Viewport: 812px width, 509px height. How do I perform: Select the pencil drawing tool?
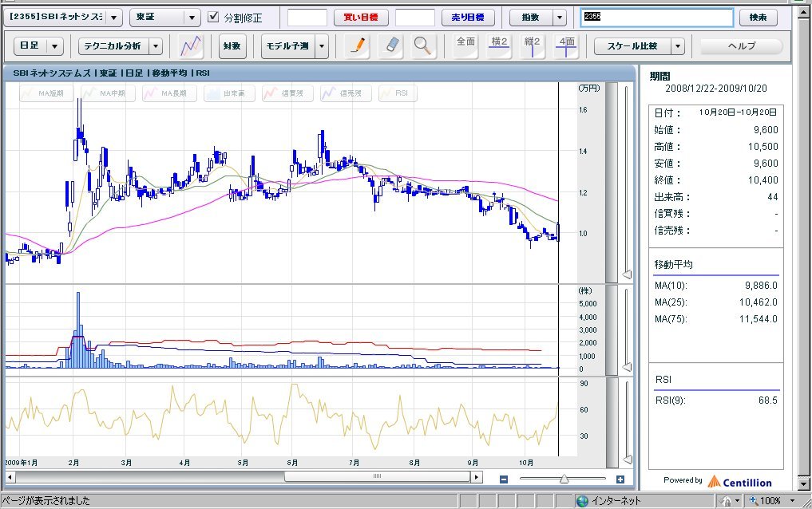[359, 46]
